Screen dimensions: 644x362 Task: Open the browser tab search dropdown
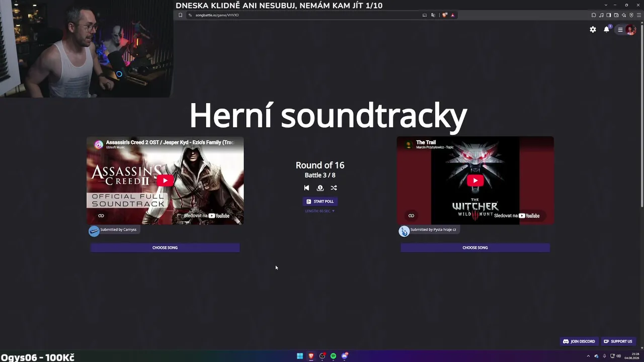click(606, 5)
